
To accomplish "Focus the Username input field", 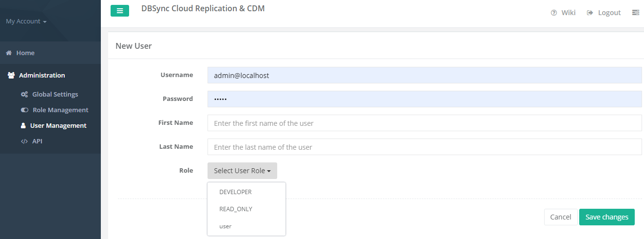I will pos(424,75).
